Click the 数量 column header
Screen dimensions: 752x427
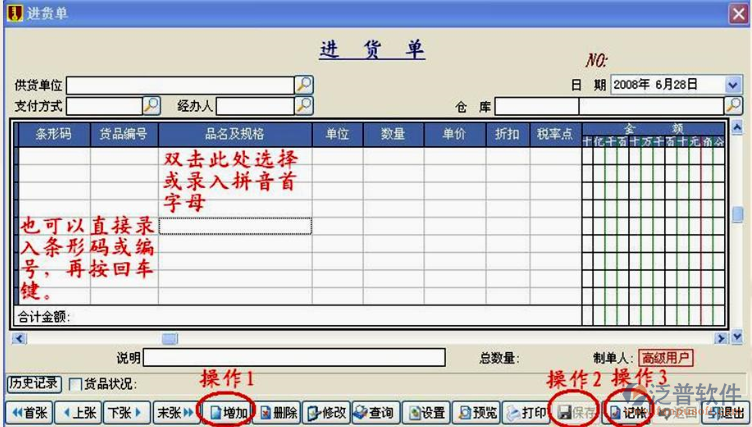tap(393, 134)
